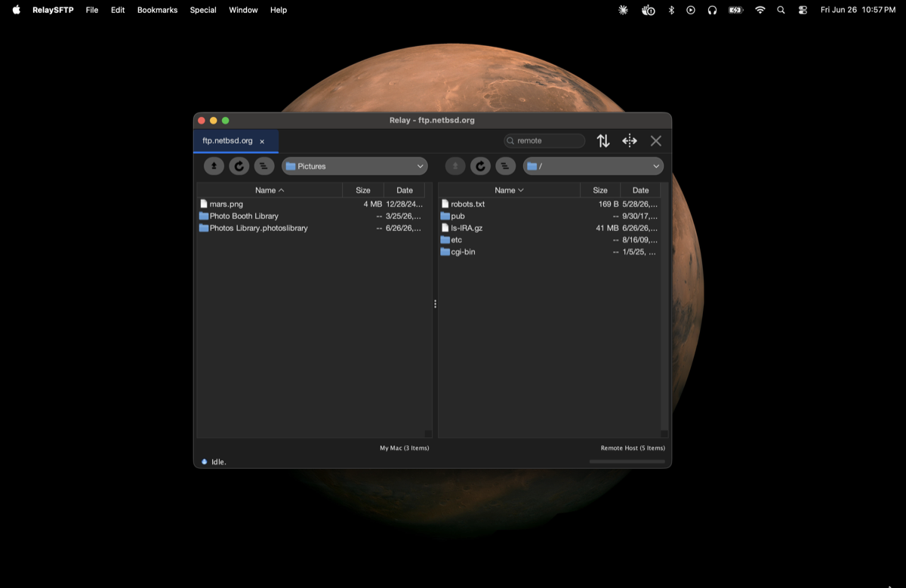Image resolution: width=906 pixels, height=588 pixels.
Task: Click Remote Host (5 Items) status text
Action: pyautogui.click(x=633, y=448)
